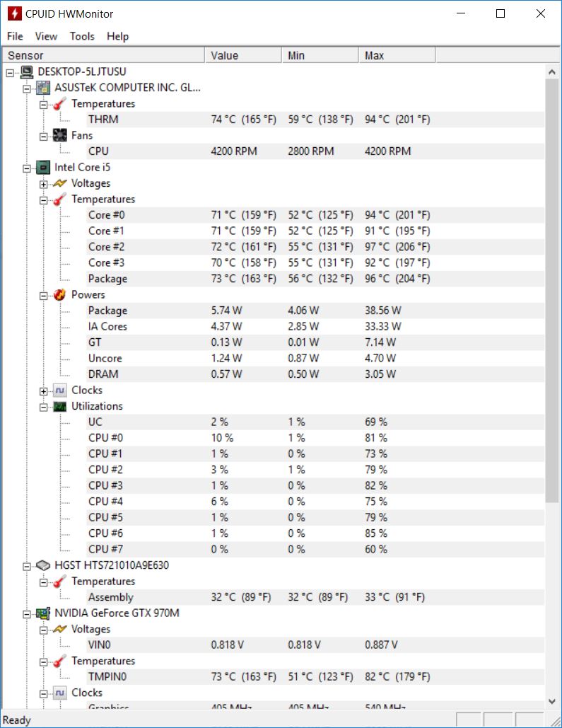Click the Powers flame icon

(x=60, y=295)
